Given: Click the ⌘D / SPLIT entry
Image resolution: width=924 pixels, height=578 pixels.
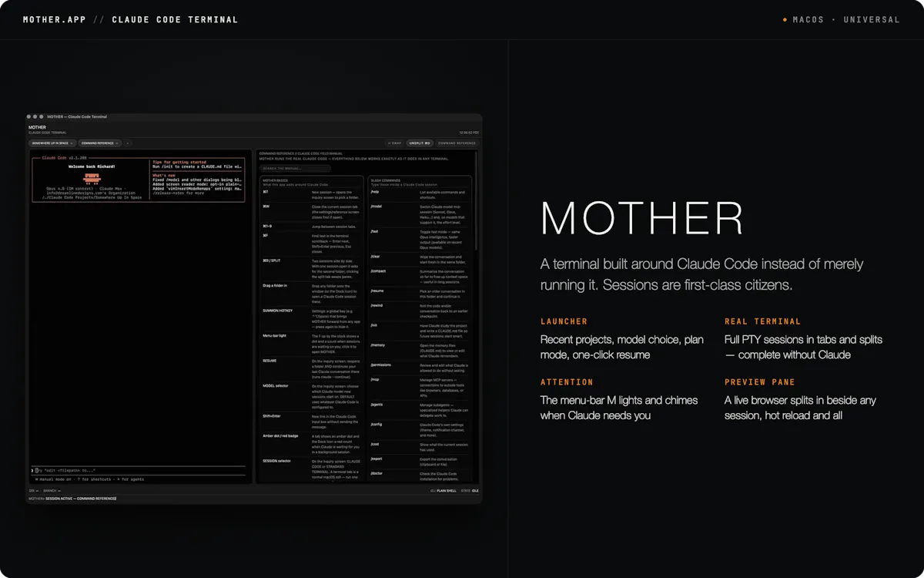Looking at the screenshot, I should (312, 270).
